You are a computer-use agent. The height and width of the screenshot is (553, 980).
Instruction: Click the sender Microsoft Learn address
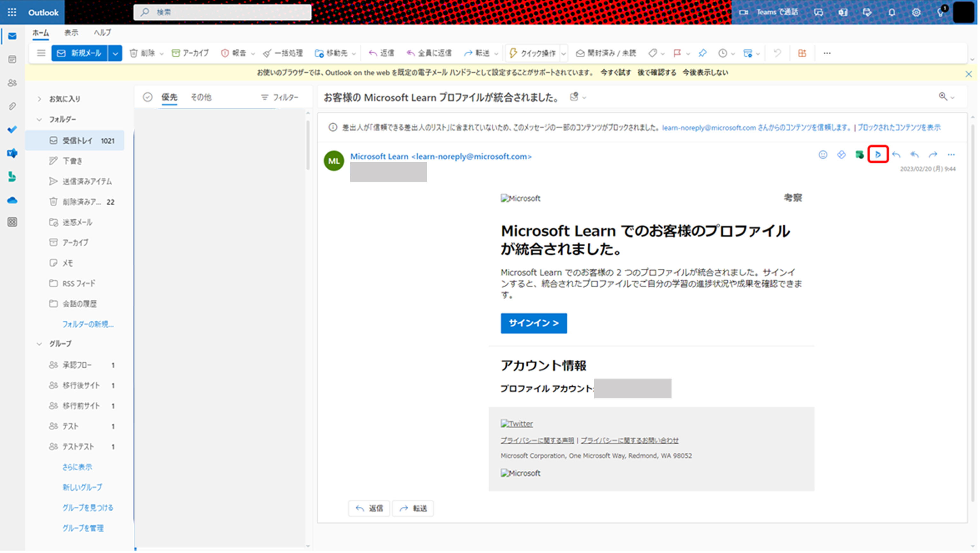pyautogui.click(x=441, y=156)
